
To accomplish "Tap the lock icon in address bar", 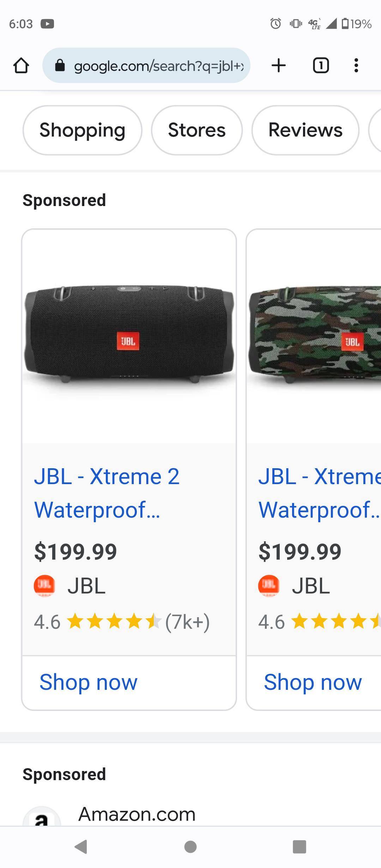I will 60,65.
